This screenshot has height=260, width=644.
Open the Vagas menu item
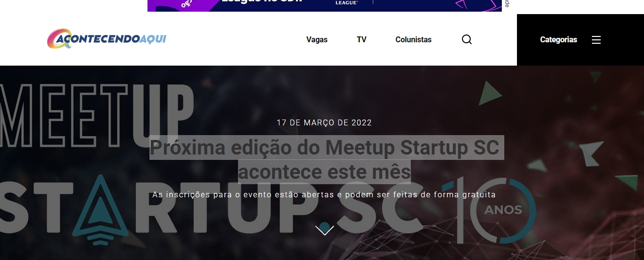click(x=317, y=40)
